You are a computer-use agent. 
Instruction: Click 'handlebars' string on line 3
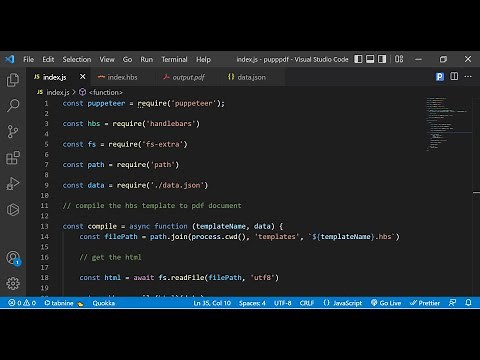coord(171,124)
